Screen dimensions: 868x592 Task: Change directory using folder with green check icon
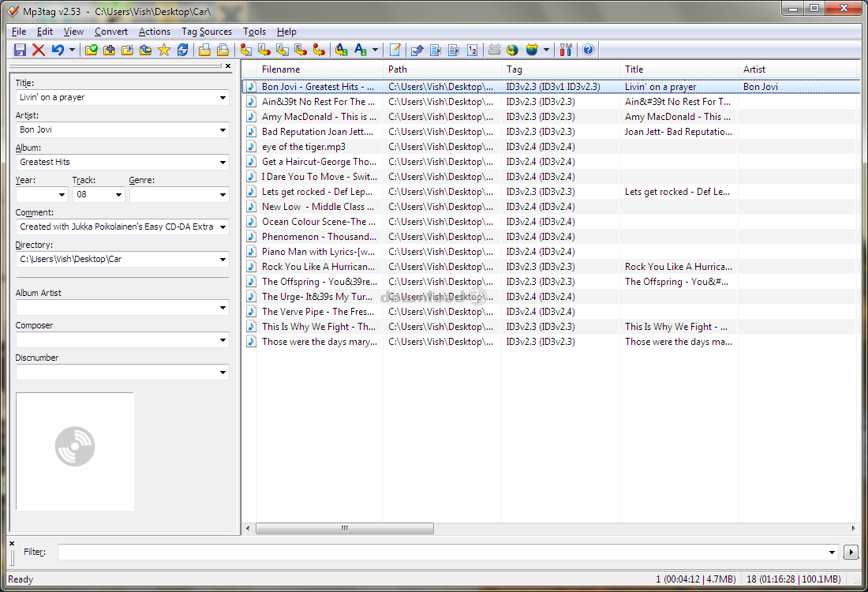(x=92, y=50)
